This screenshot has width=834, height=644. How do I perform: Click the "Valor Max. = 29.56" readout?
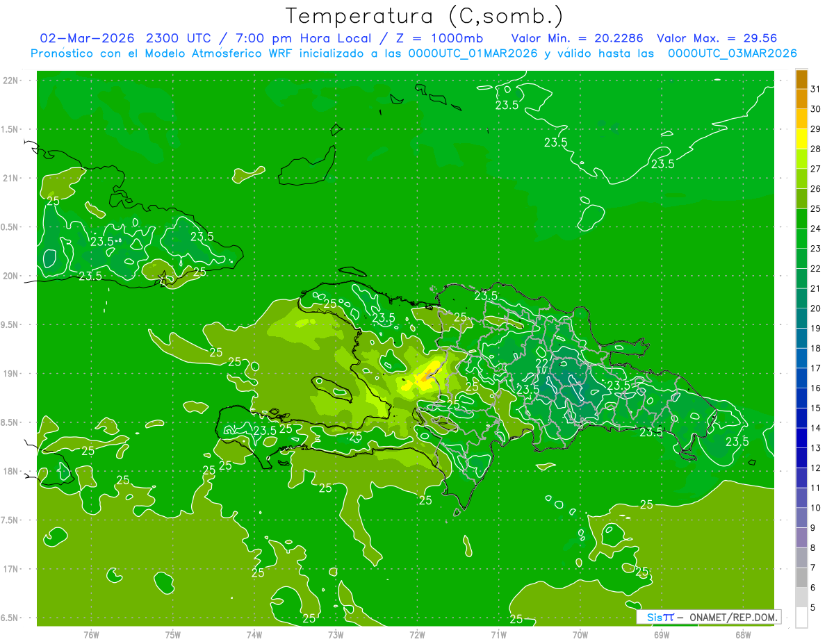(x=717, y=38)
